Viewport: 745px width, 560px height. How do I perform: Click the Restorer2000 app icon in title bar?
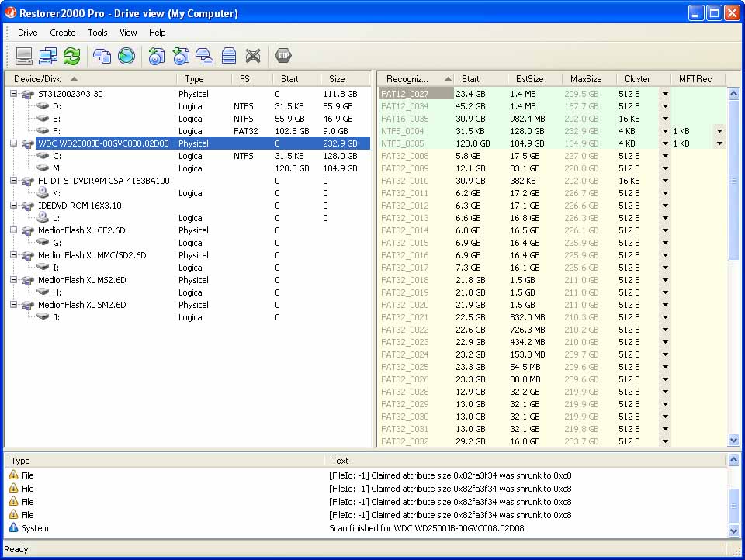point(10,13)
